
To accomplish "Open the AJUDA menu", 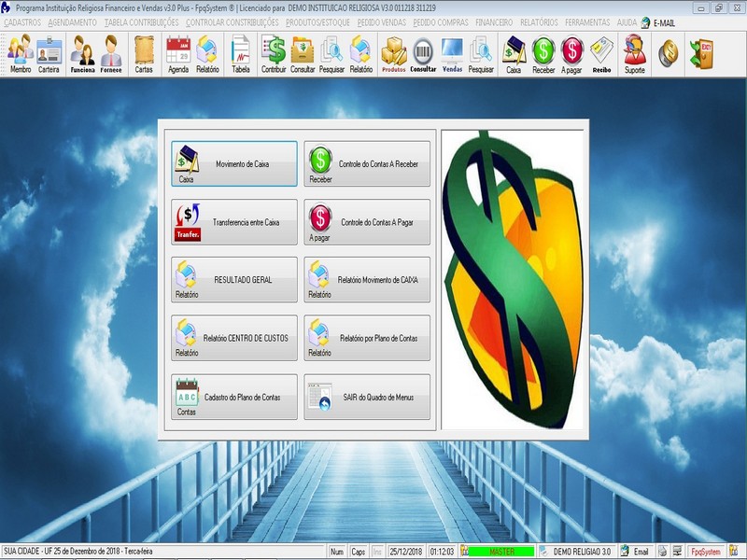I will 627,22.
